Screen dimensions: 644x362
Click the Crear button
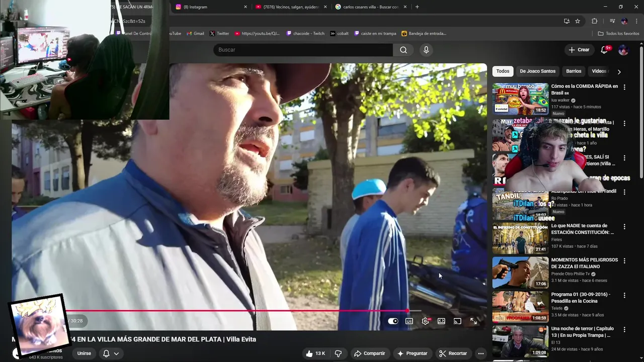[579, 50]
